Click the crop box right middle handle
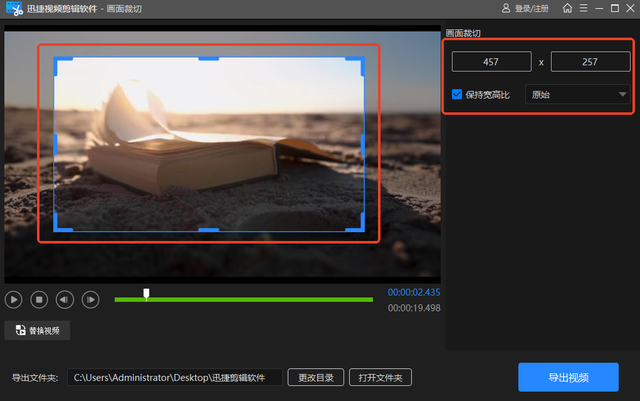 (362, 144)
